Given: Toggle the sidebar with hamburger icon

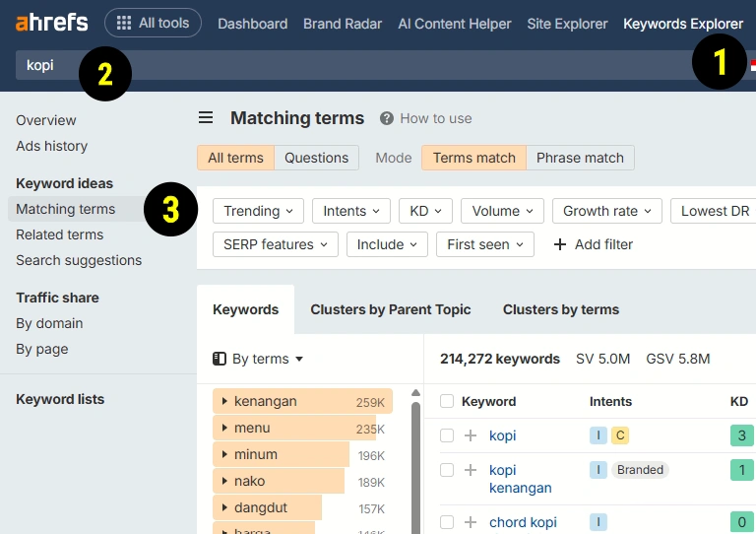Looking at the screenshot, I should [206, 117].
